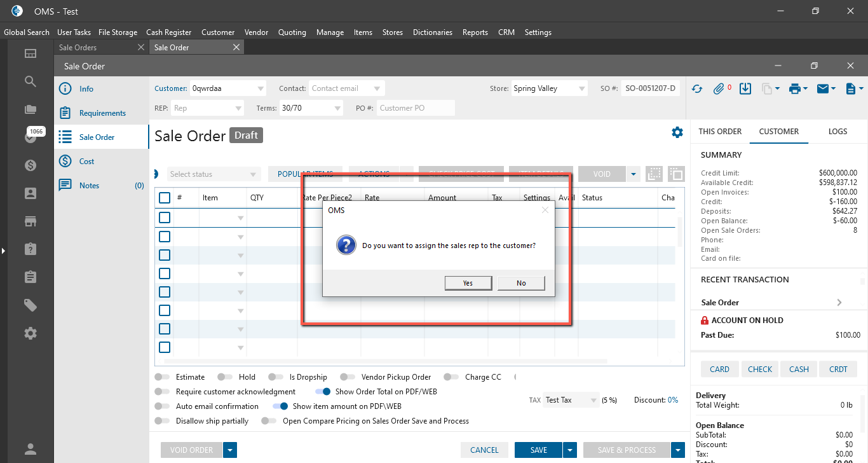
Task: Open the Dictionaries menu
Action: pos(433,32)
